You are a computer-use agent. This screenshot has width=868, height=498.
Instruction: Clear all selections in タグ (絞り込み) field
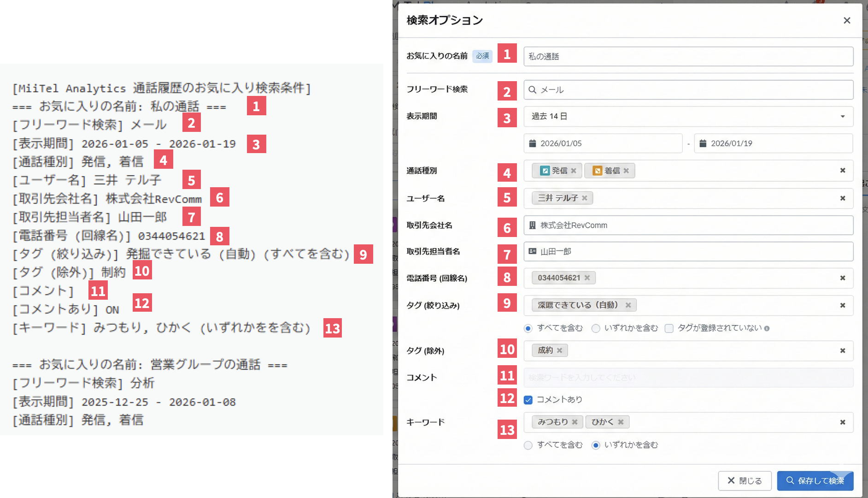[x=843, y=305]
